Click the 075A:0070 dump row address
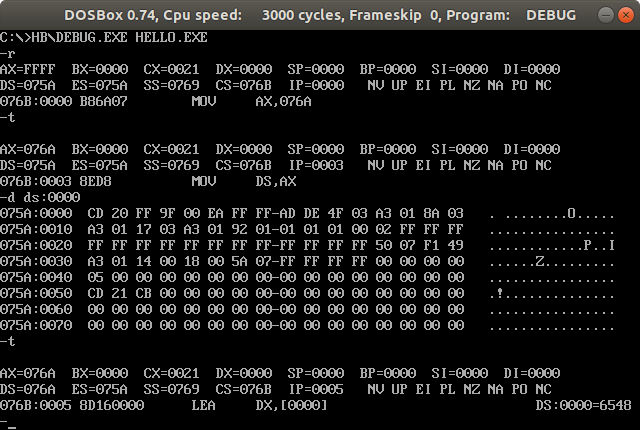This screenshot has height=430, width=640. coord(36,325)
